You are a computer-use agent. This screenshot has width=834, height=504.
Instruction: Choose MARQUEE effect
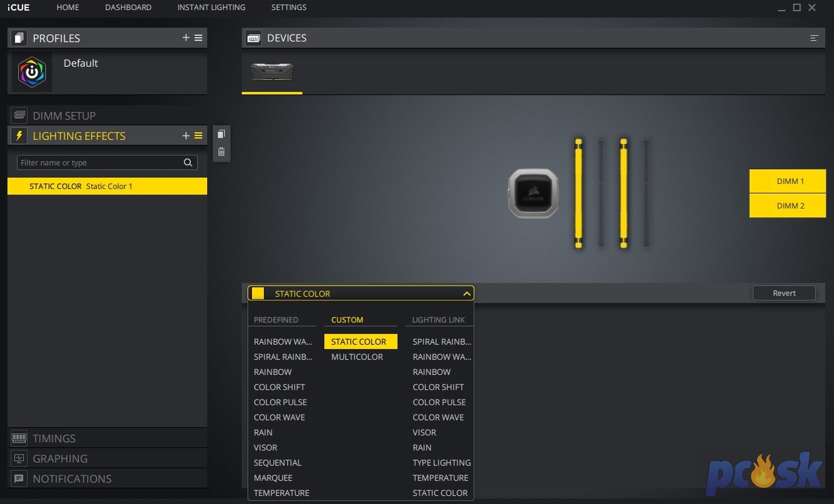273,478
